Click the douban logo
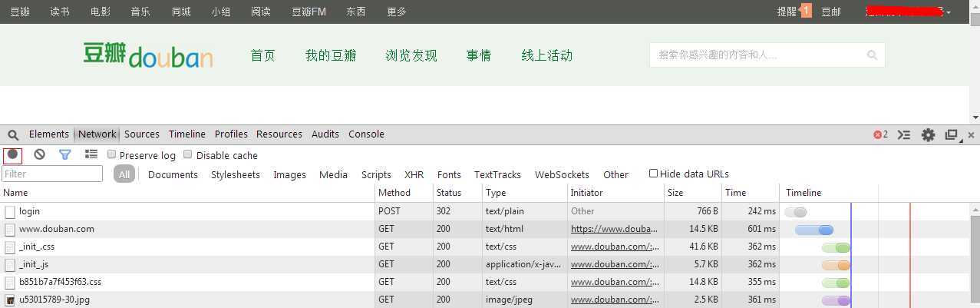 [x=148, y=55]
